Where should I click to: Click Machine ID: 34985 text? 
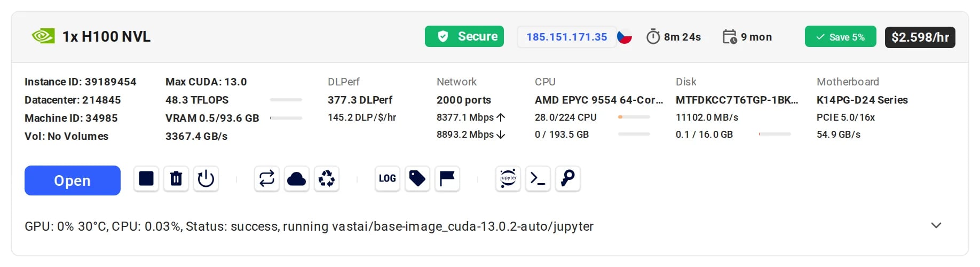(x=71, y=118)
